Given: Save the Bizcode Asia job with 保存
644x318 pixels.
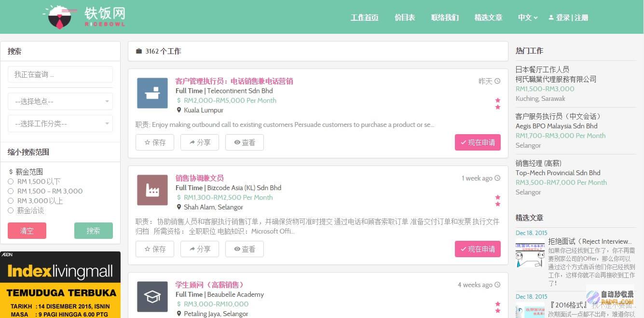Looking at the screenshot, I should coord(155,249).
